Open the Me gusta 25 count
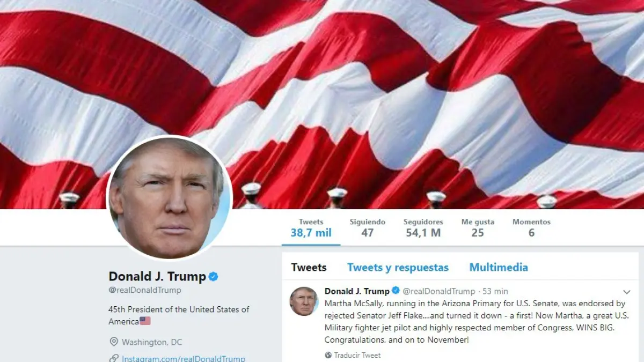This screenshot has height=362, width=644. (478, 227)
